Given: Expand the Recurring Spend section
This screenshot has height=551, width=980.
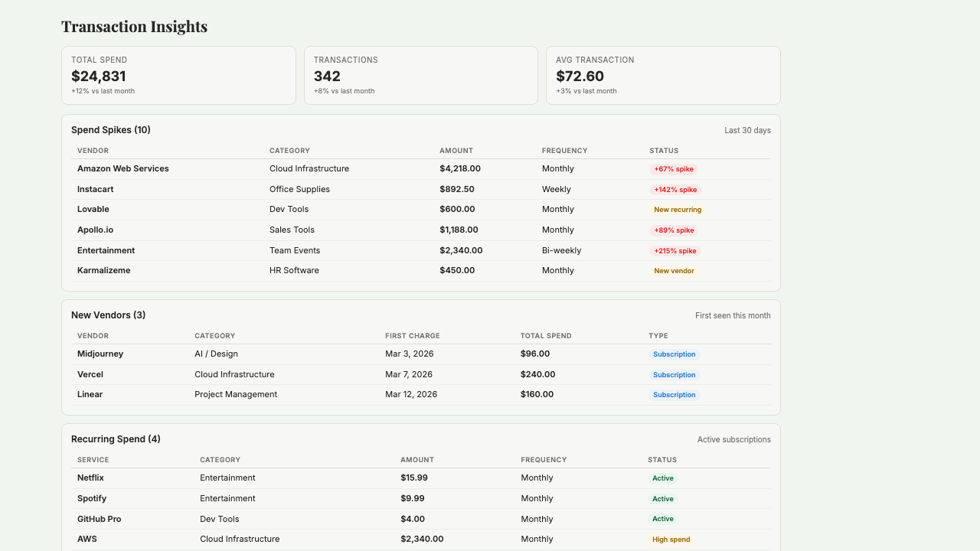Looking at the screenshot, I should point(115,439).
